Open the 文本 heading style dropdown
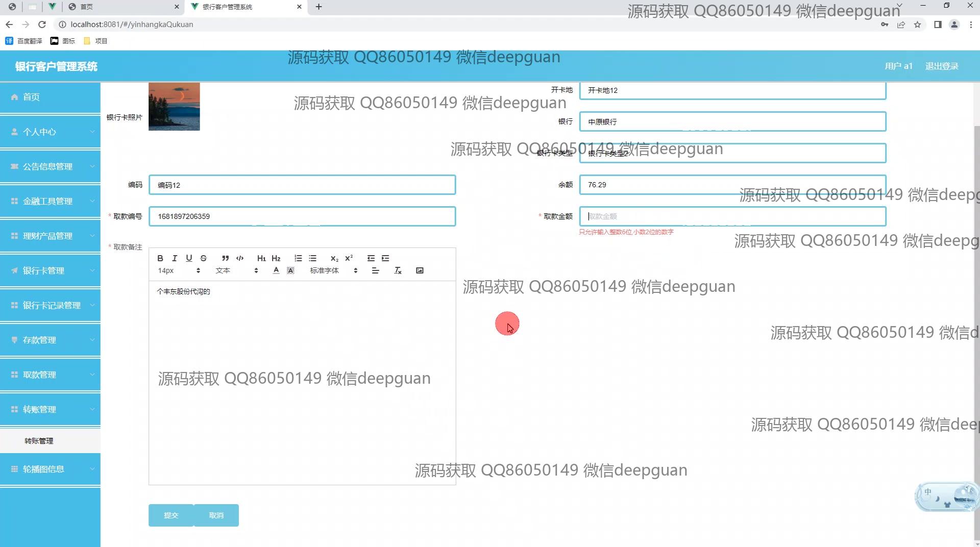This screenshot has height=547, width=980. tap(237, 270)
